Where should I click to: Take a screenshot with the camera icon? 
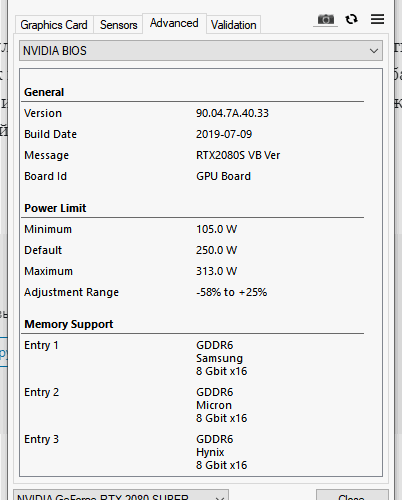tap(326, 20)
